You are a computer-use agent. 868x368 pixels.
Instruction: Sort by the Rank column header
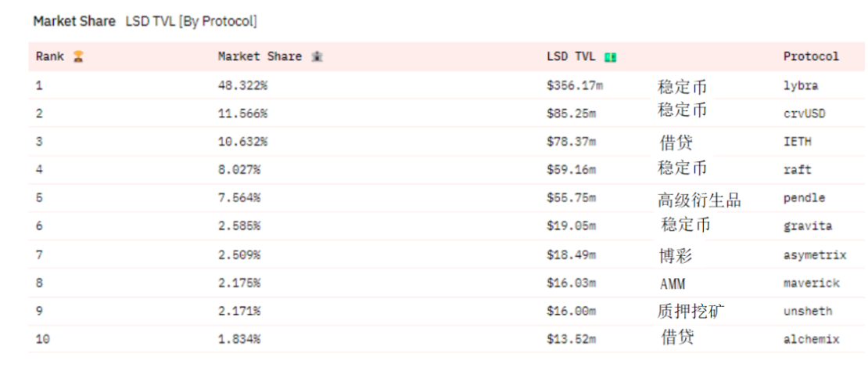coord(50,56)
